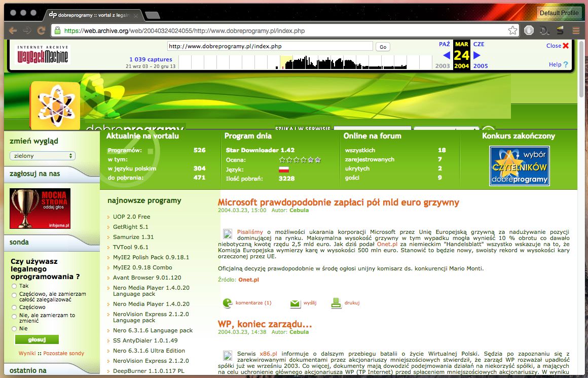Click the drukuj printer icon

[336, 303]
